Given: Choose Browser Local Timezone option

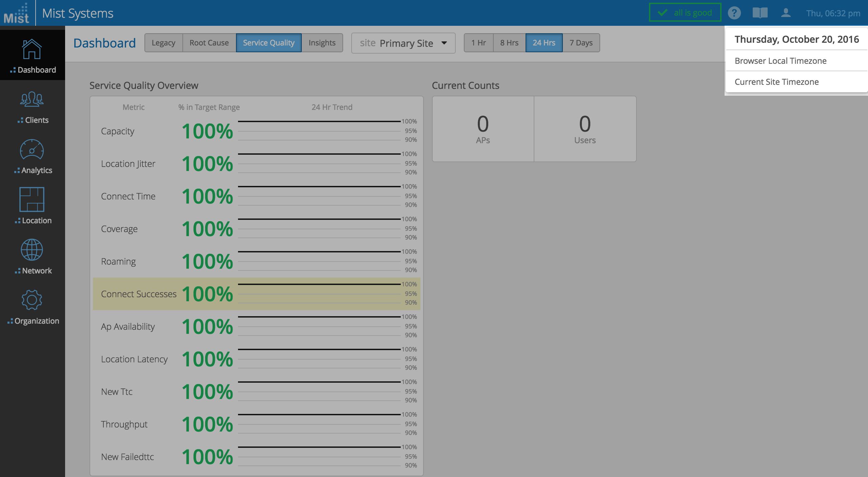Looking at the screenshot, I should pos(781,61).
